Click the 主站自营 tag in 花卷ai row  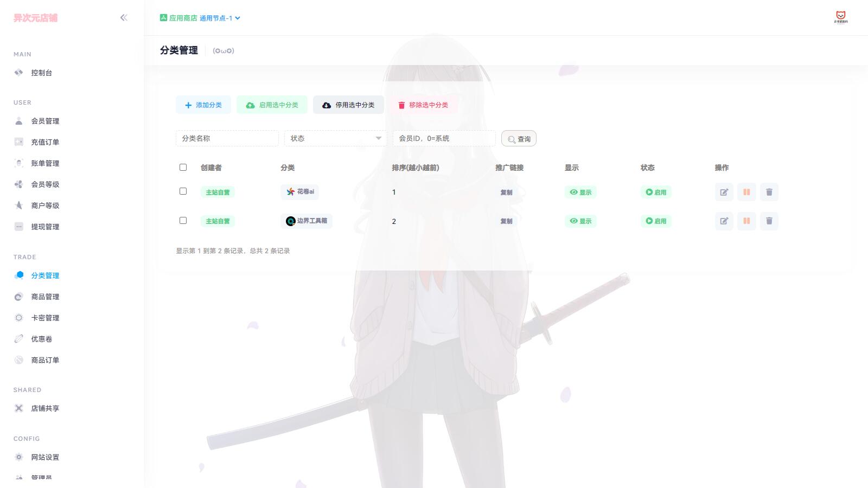tap(218, 192)
